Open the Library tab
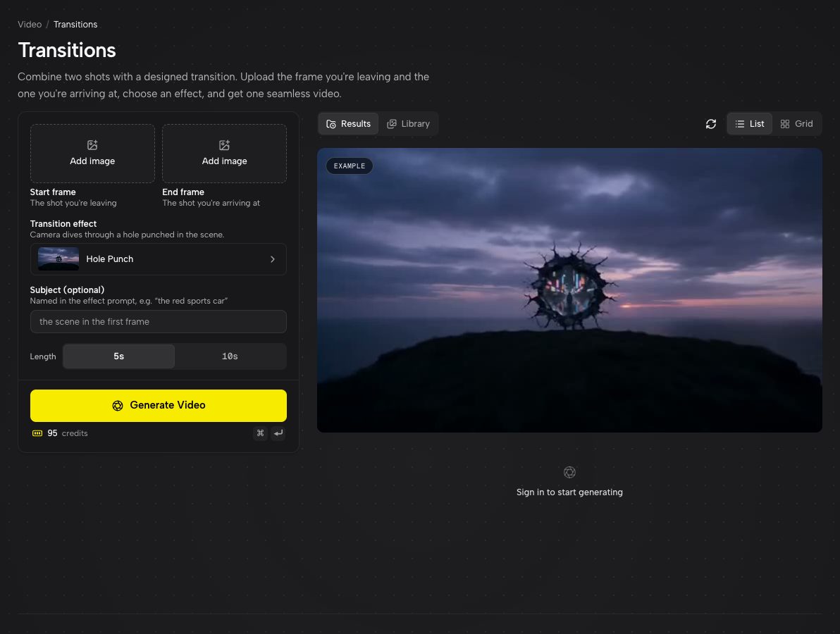The width and height of the screenshot is (840, 634). [409, 124]
